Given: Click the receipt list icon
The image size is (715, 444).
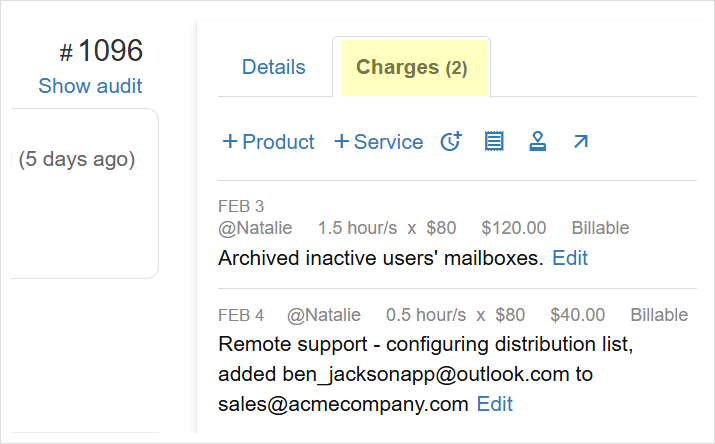Looking at the screenshot, I should click(x=494, y=141).
